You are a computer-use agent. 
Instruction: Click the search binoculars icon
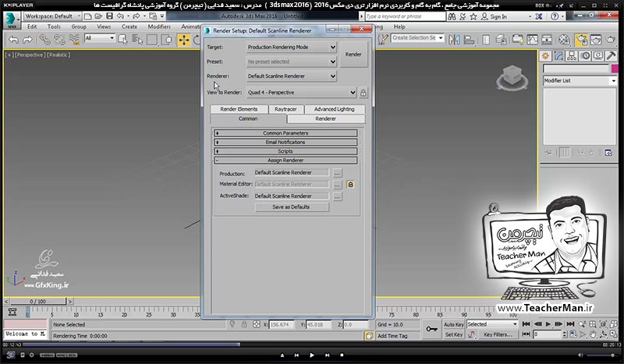pyautogui.click(x=452, y=16)
